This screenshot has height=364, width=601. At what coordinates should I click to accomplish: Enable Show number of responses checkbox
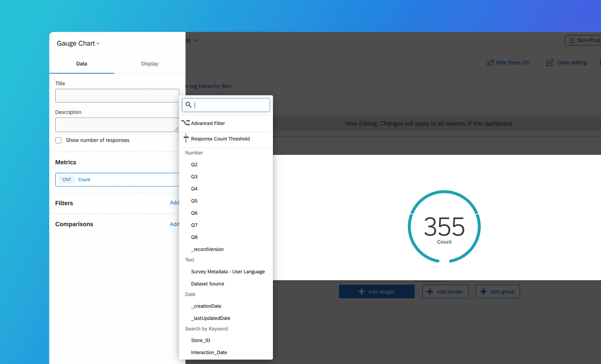(x=58, y=140)
